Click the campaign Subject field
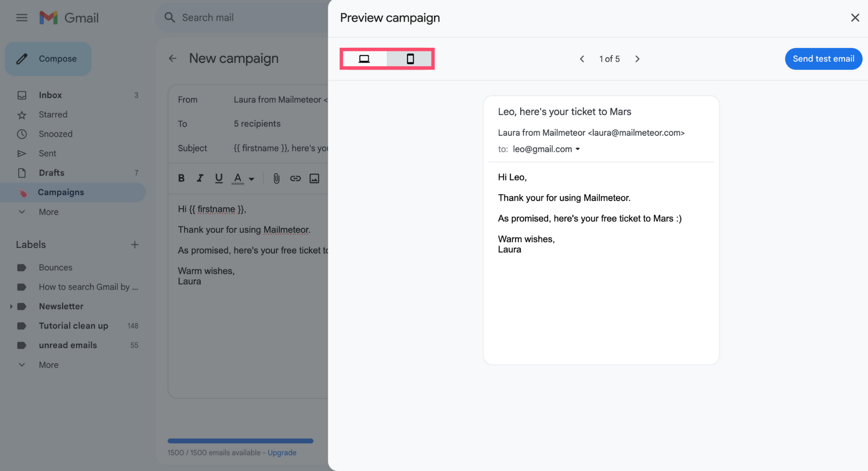868x471 pixels. [x=280, y=148]
